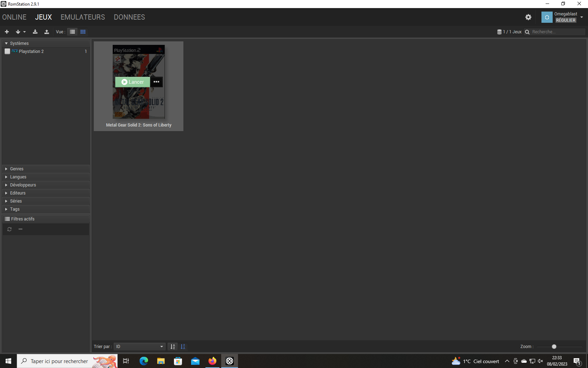The width and height of the screenshot is (588, 368).
Task: Expand the Séries section
Action: pos(46,201)
